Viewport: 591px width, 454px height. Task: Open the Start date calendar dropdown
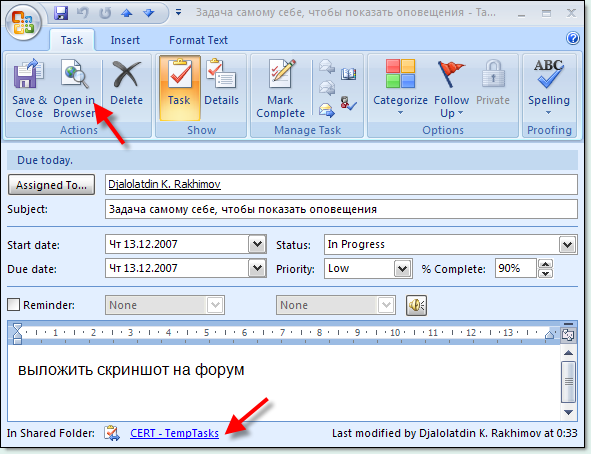pos(257,245)
